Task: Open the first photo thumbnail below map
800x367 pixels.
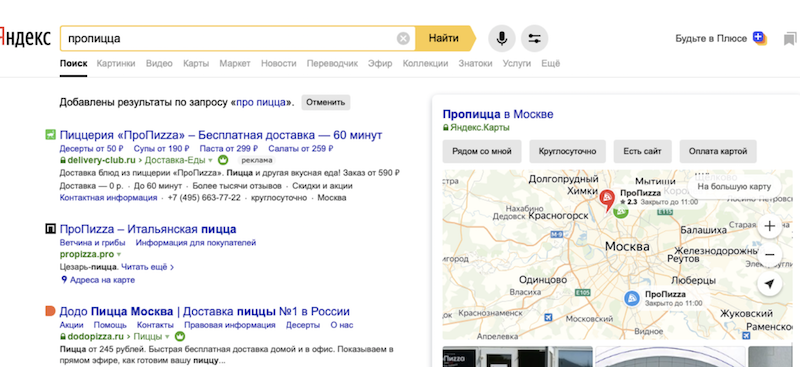Action: coord(517,357)
